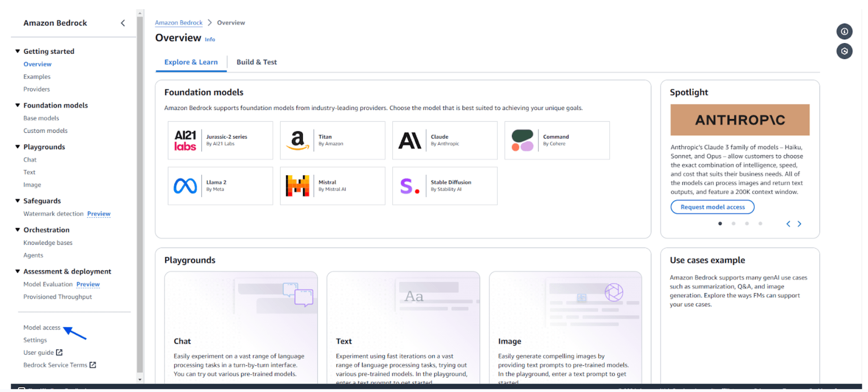Click the Cohere Command logo icon

[x=522, y=140]
